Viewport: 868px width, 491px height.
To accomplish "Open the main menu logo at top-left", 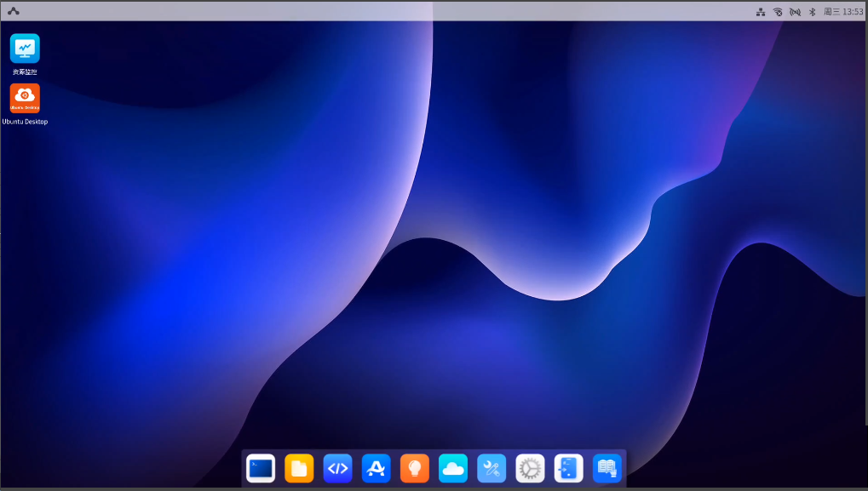I will [x=14, y=11].
